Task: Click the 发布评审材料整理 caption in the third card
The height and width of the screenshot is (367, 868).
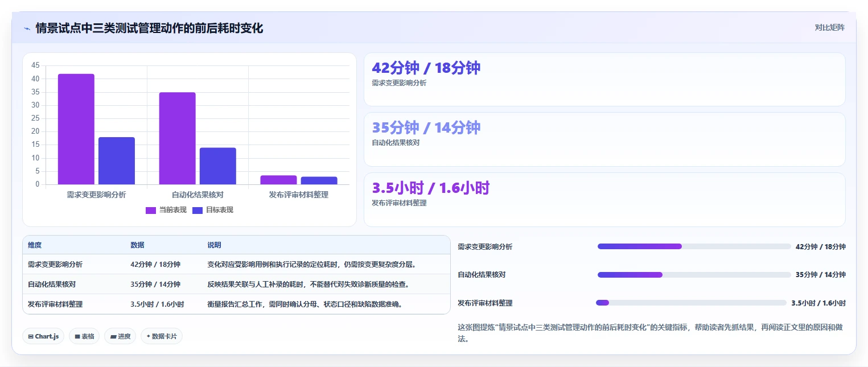Action: 399,203
